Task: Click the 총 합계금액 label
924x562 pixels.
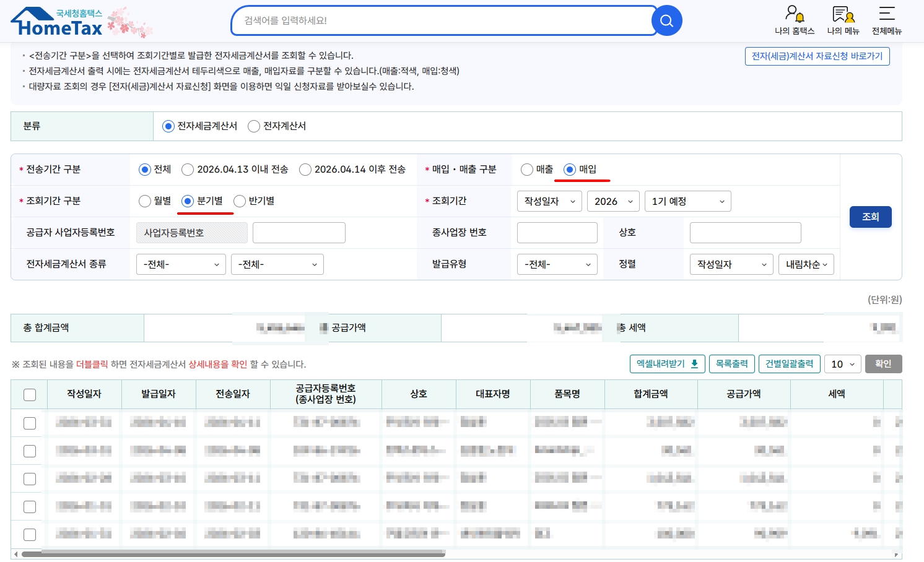Action: point(46,328)
